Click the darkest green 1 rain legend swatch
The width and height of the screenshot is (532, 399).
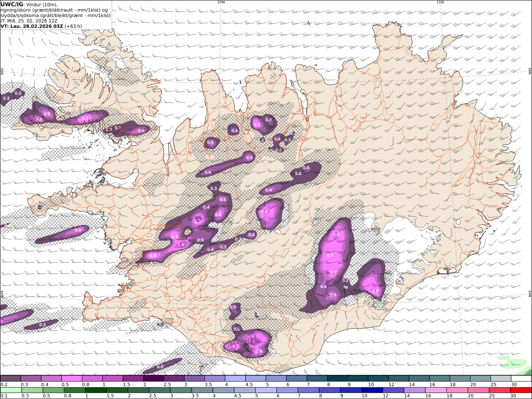(95, 390)
